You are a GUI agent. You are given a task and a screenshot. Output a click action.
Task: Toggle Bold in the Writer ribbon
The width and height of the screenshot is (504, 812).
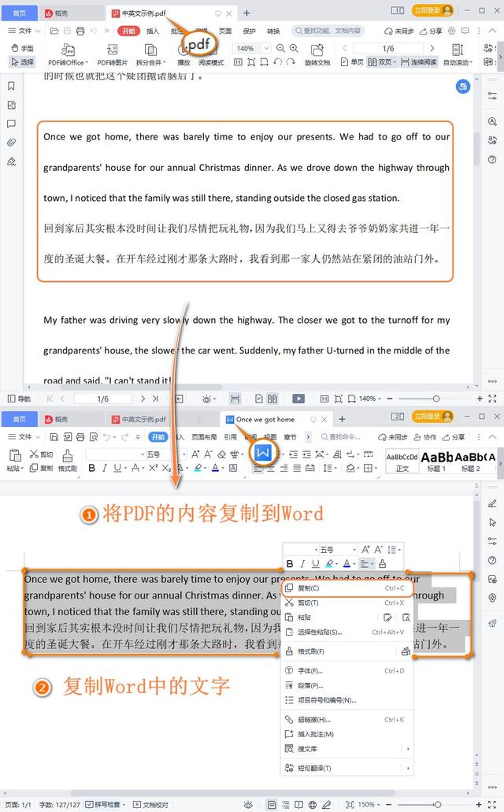coord(91,468)
